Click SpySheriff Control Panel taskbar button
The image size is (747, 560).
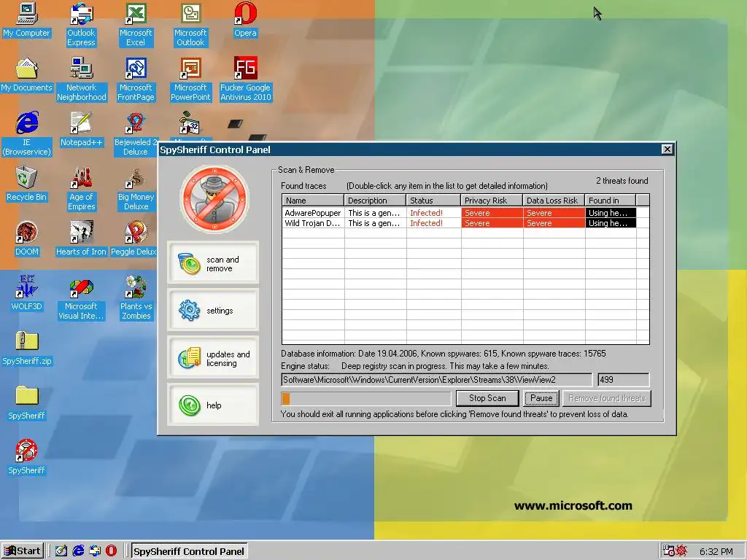tap(189, 551)
